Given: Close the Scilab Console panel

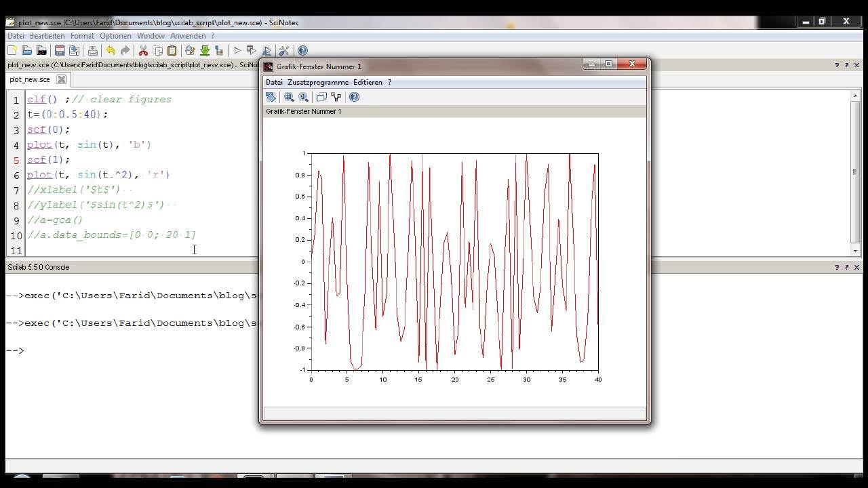Looking at the screenshot, I should coord(856,267).
